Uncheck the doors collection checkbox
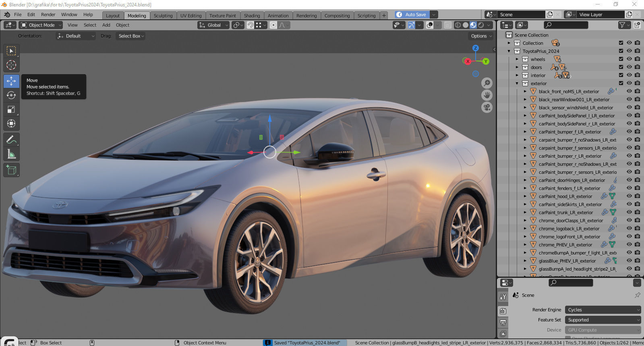644x346 pixels. (621, 67)
